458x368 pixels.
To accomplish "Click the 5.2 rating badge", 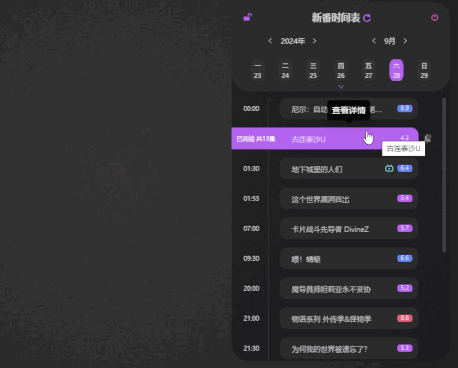I will click(405, 288).
